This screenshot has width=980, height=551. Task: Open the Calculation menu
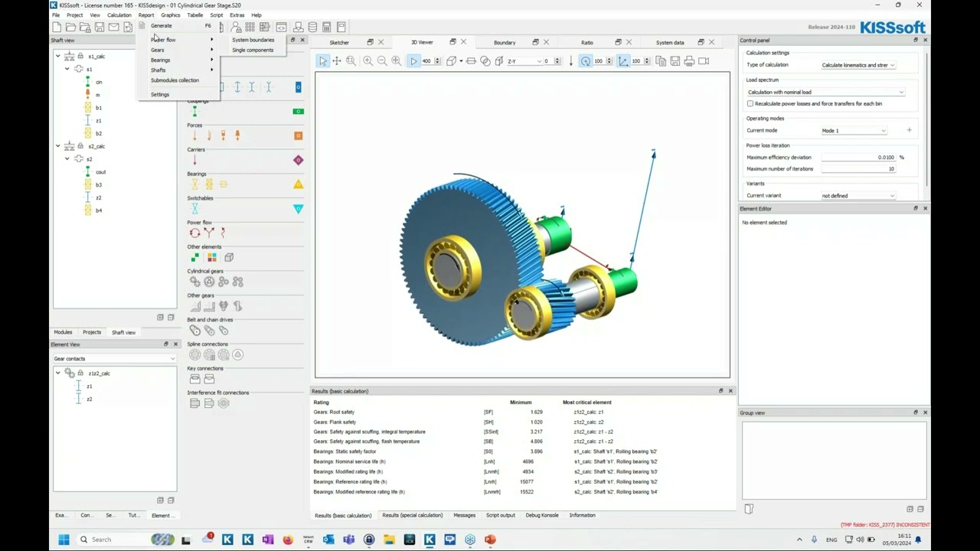click(119, 15)
